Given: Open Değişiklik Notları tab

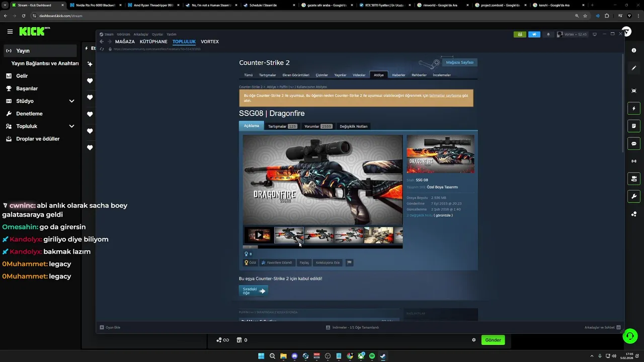Looking at the screenshot, I should 354,126.
